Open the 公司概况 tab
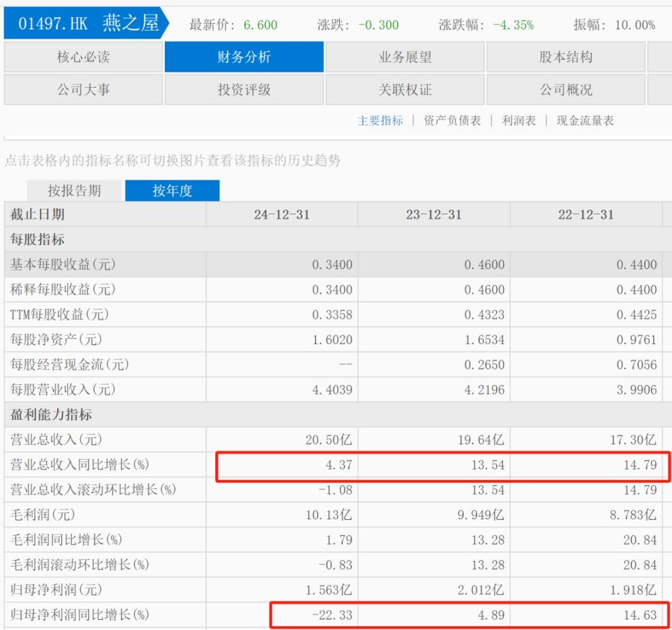 coord(566,90)
